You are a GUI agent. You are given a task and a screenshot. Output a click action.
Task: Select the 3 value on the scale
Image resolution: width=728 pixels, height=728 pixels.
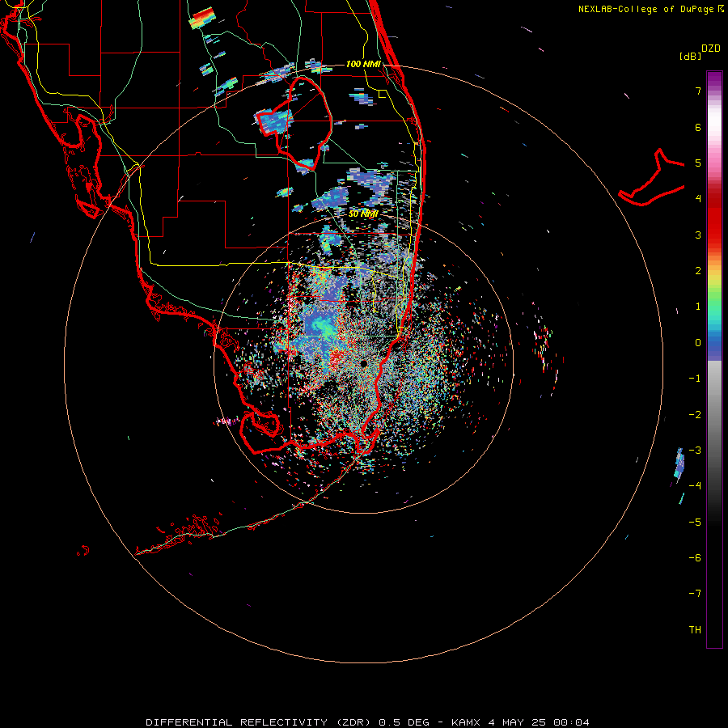coord(698,235)
